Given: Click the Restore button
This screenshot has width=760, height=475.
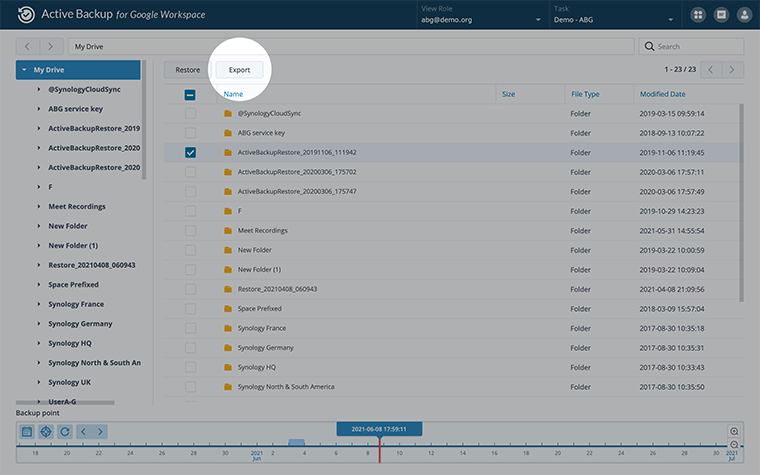Looking at the screenshot, I should coord(187,70).
